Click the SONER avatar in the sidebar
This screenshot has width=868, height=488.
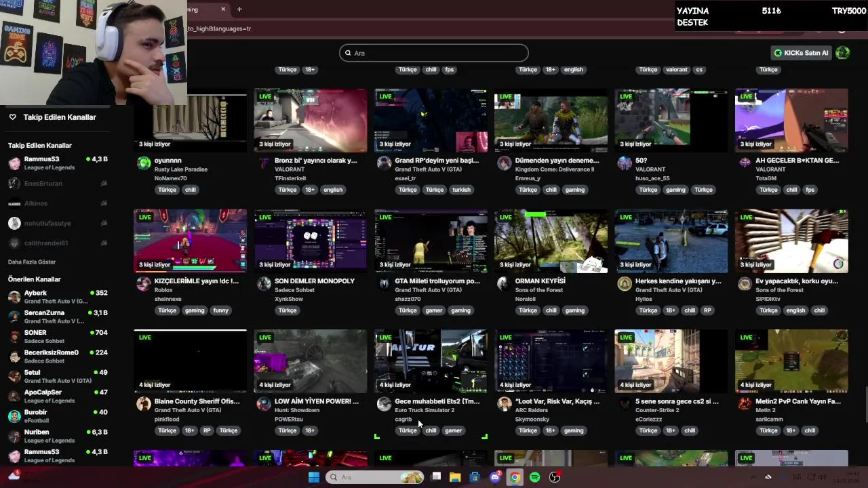tap(14, 337)
